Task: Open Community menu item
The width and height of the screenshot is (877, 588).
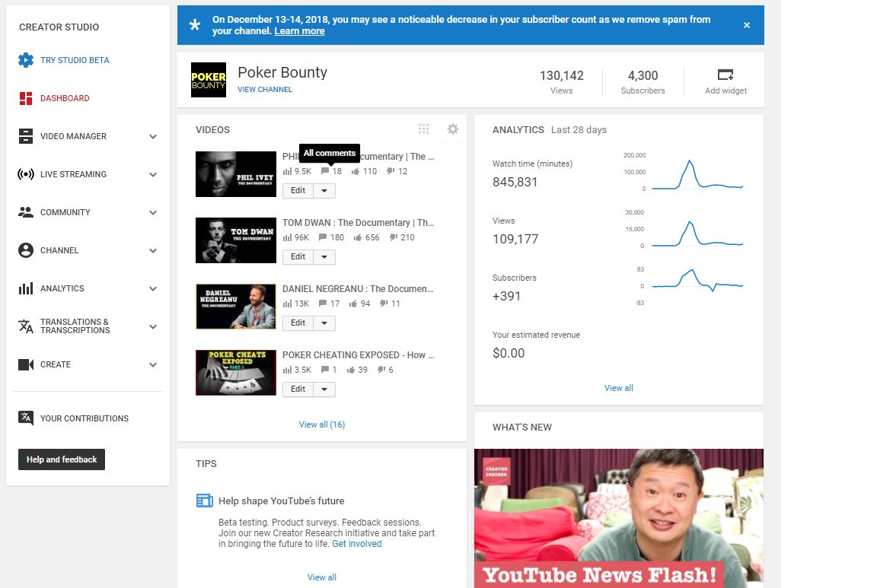Action: coord(65,212)
